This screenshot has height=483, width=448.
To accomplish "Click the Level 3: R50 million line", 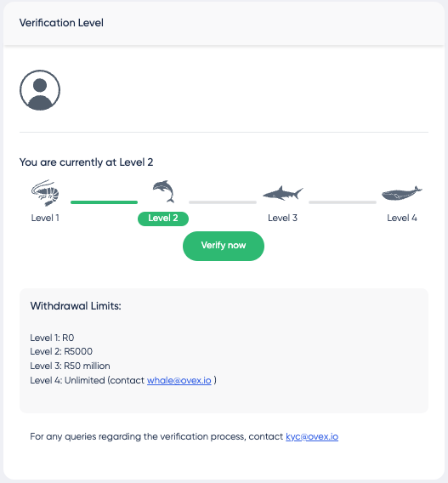I will click(70, 366).
